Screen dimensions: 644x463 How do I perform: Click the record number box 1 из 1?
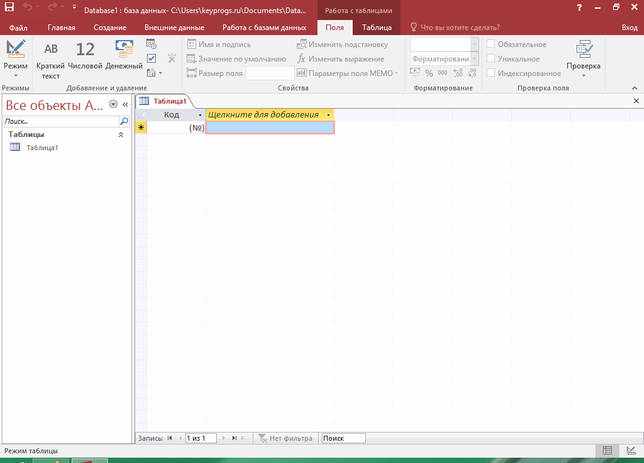point(201,438)
